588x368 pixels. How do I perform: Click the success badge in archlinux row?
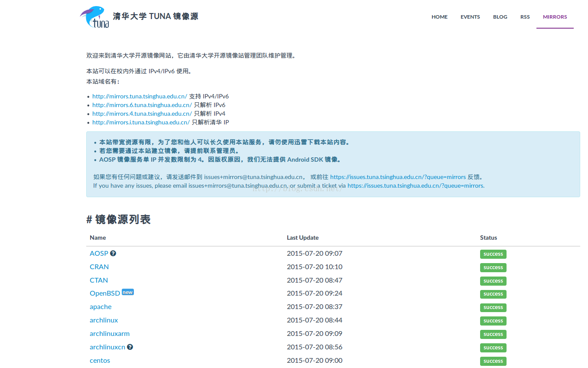coord(493,321)
